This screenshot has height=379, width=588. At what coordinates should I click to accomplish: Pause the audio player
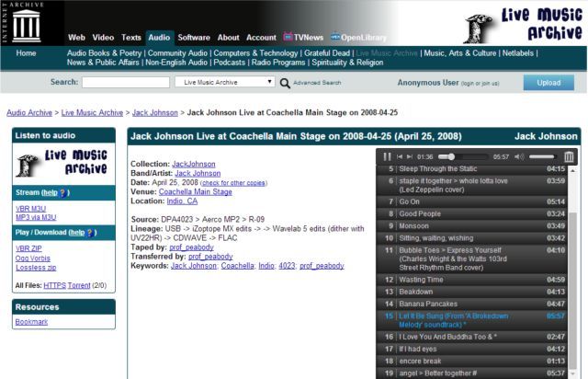[387, 157]
